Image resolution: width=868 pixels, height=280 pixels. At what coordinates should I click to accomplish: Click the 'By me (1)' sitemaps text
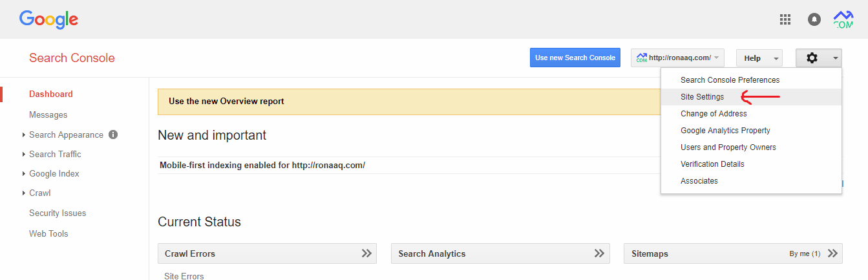tap(805, 253)
